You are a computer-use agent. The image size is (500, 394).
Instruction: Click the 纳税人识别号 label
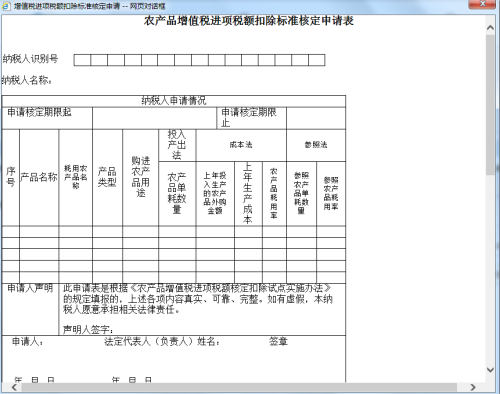pyautogui.click(x=30, y=59)
